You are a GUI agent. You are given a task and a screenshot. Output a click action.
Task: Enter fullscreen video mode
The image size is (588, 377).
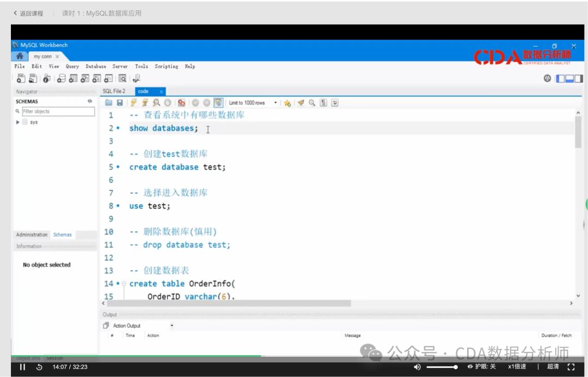[571, 367]
